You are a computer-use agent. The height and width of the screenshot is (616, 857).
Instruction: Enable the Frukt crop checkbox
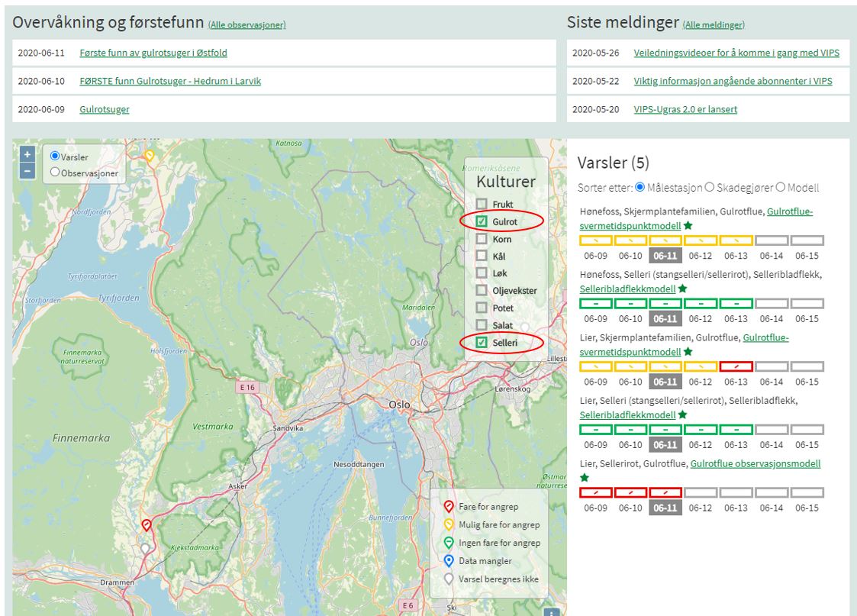pyautogui.click(x=482, y=204)
